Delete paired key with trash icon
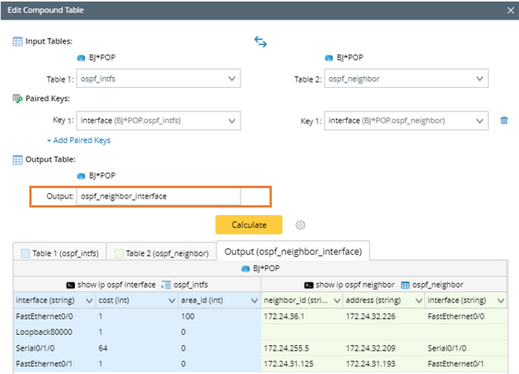The width and height of the screenshot is (519, 374). pos(504,120)
